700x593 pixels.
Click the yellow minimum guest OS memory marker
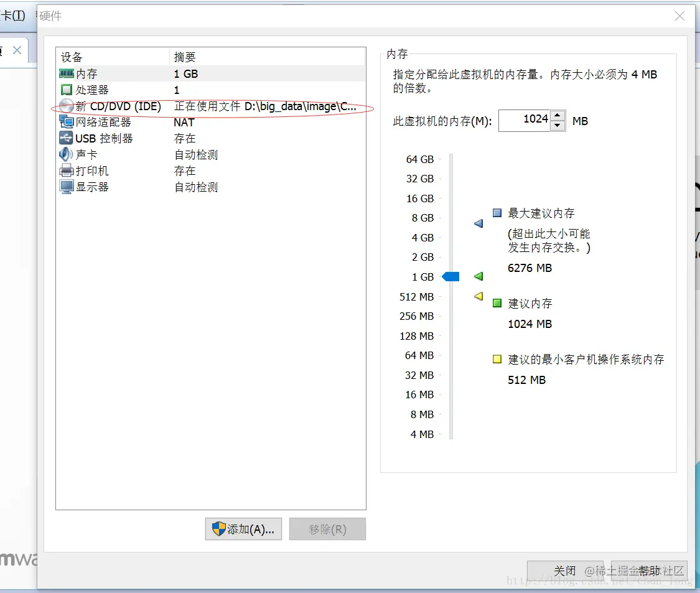(x=478, y=296)
